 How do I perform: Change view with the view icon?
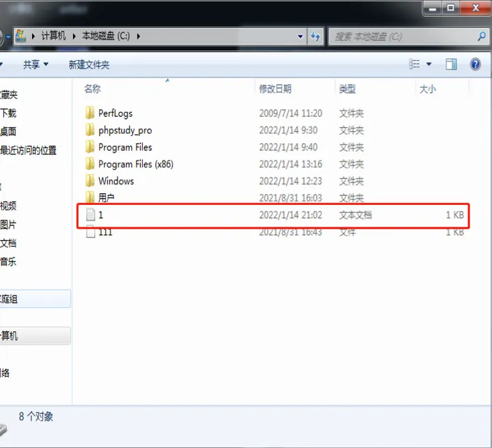click(414, 64)
